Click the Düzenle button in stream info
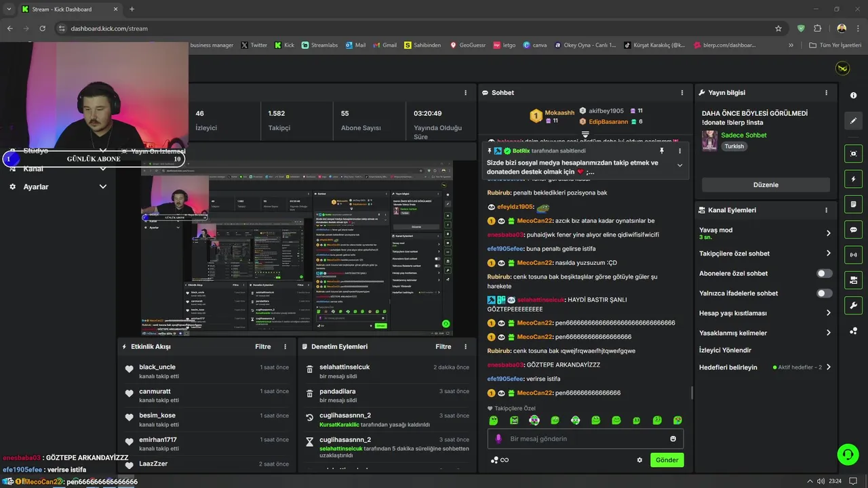Screen dimensions: 868x488 [x=766, y=184]
